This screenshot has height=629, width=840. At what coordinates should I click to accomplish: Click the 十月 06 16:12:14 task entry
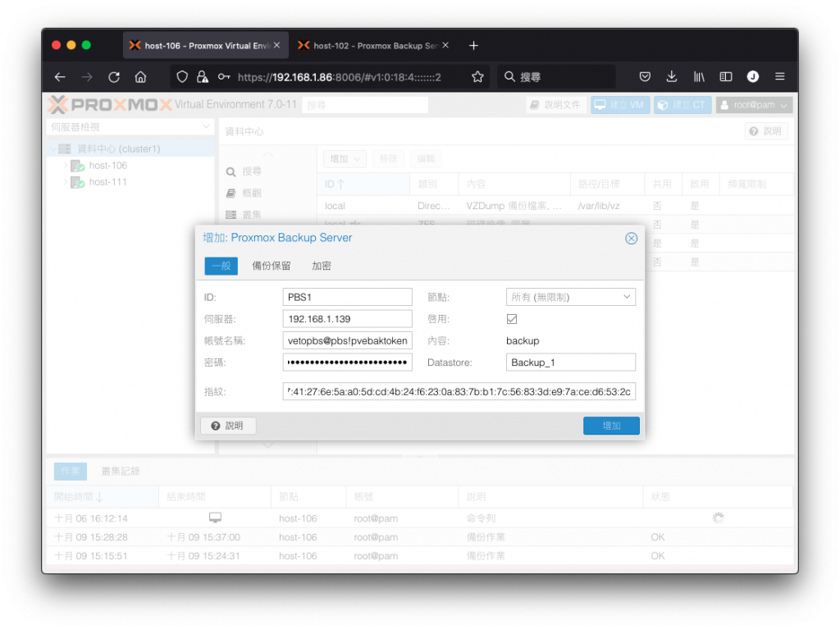[x=419, y=518]
